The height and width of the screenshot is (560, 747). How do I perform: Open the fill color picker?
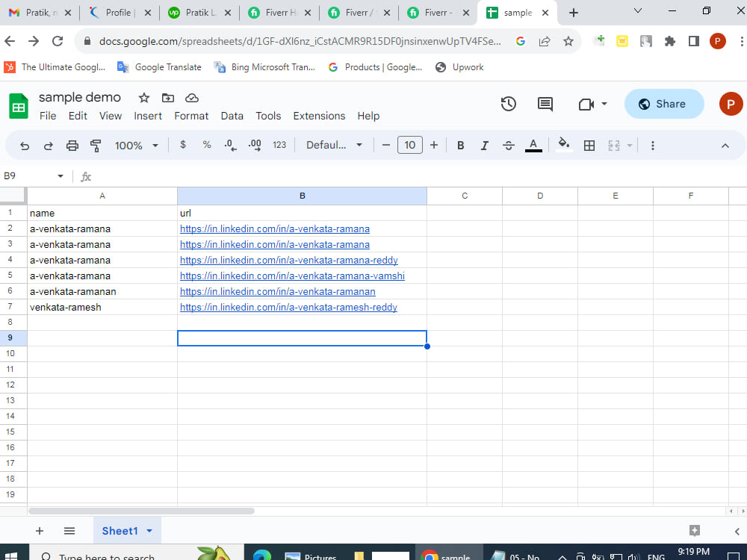tap(564, 145)
